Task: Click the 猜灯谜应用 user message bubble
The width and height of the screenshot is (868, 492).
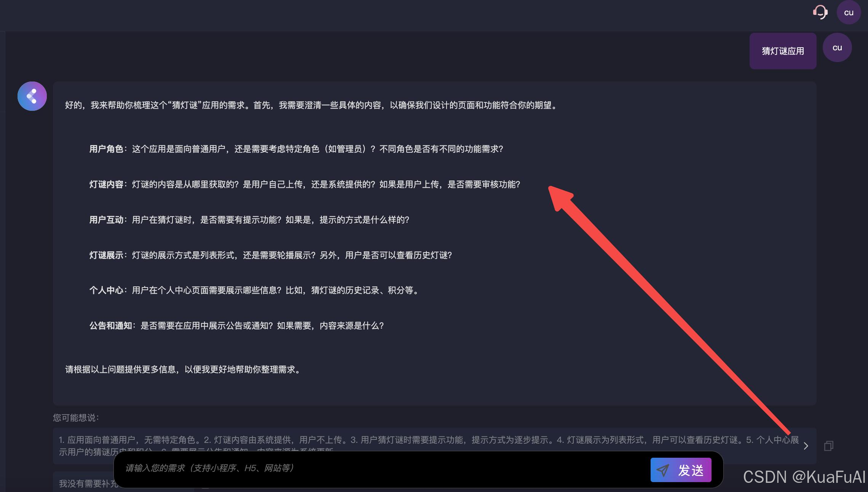Action: (783, 51)
